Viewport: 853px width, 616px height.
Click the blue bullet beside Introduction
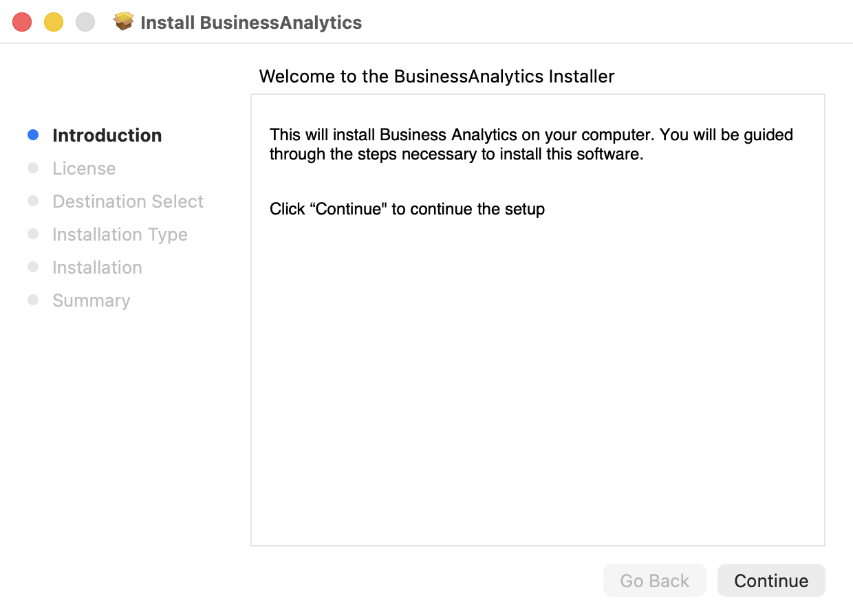tap(33, 135)
